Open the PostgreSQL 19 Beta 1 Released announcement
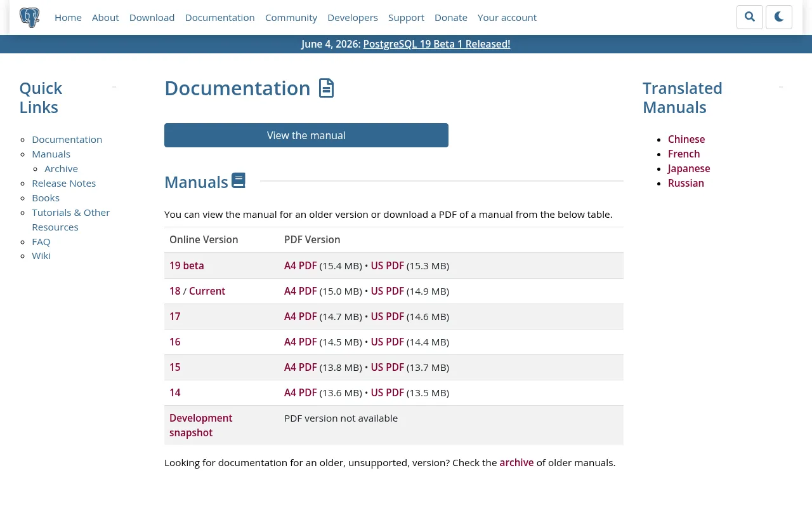 click(x=436, y=44)
